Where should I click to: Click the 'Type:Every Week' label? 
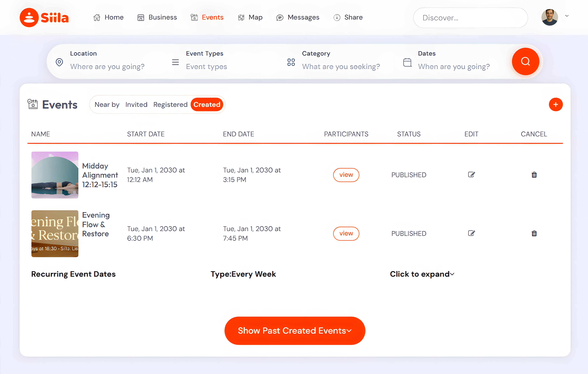[243, 274]
